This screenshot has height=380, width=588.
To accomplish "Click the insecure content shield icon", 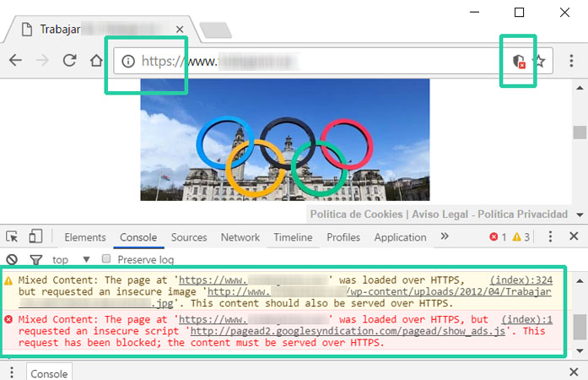I will (519, 61).
